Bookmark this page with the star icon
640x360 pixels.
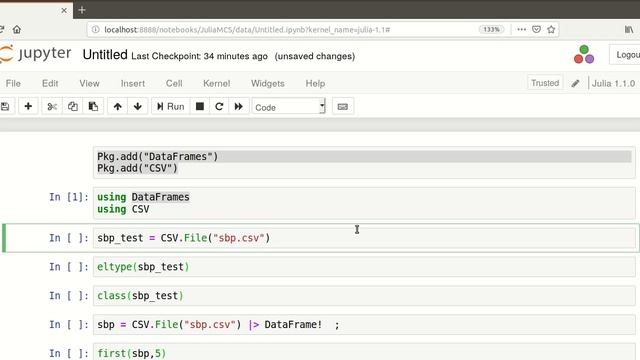tap(551, 29)
